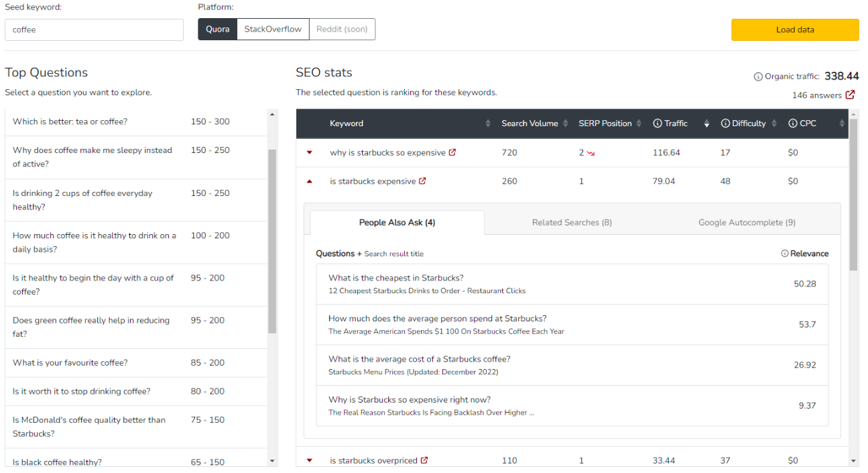Select the Reddit (soon) platform option
The image size is (868, 473).
pyautogui.click(x=342, y=30)
